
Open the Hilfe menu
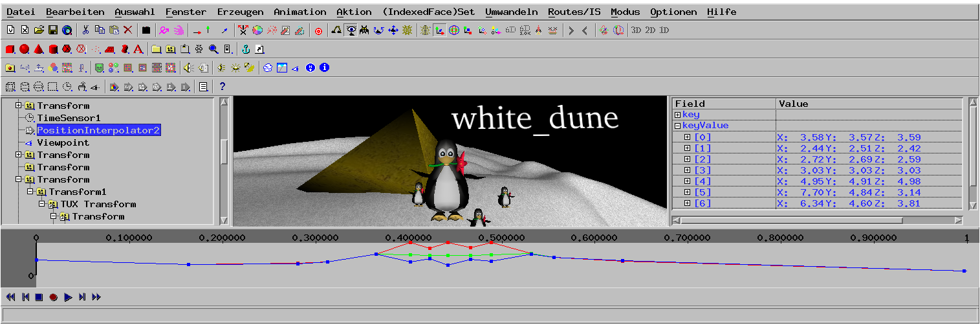pyautogui.click(x=721, y=12)
